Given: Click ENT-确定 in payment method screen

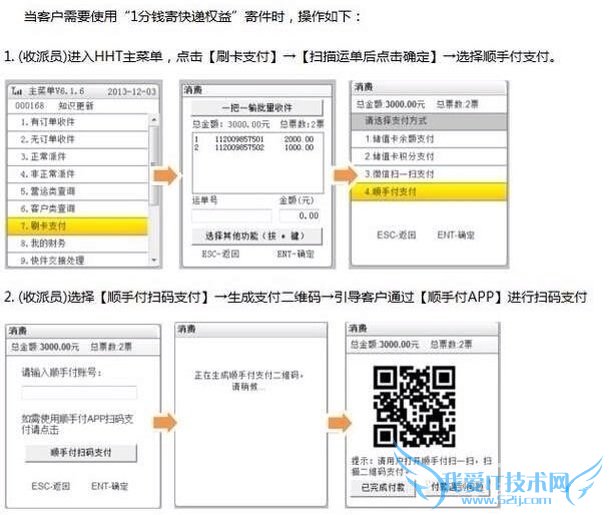Looking at the screenshot, I should [456, 235].
